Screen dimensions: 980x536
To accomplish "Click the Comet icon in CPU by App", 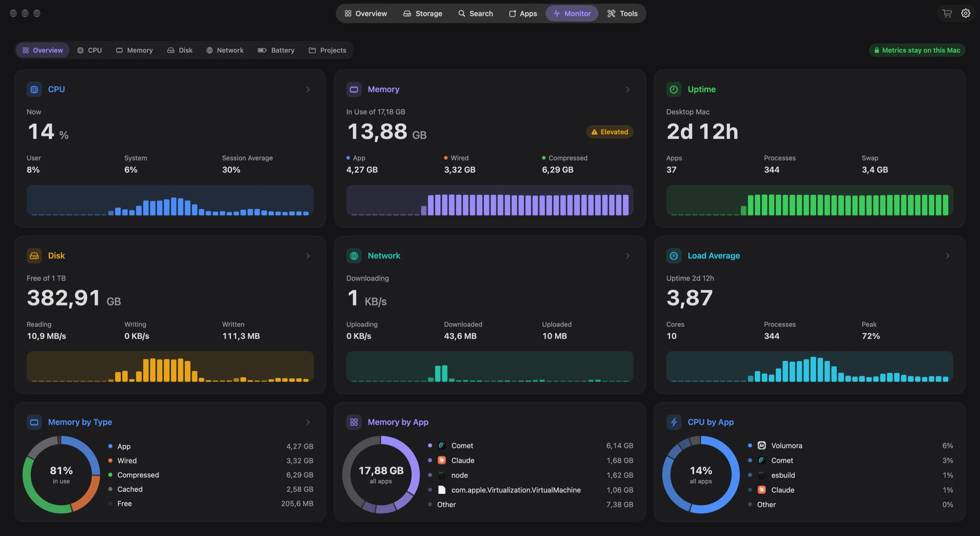I will tap(762, 460).
